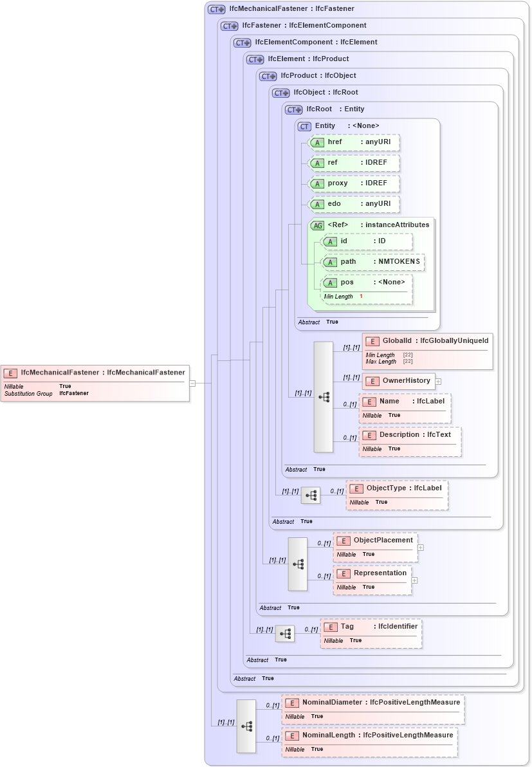Expand the OwnerHistory element with its plus box
The width and height of the screenshot is (532, 767).
(437, 381)
